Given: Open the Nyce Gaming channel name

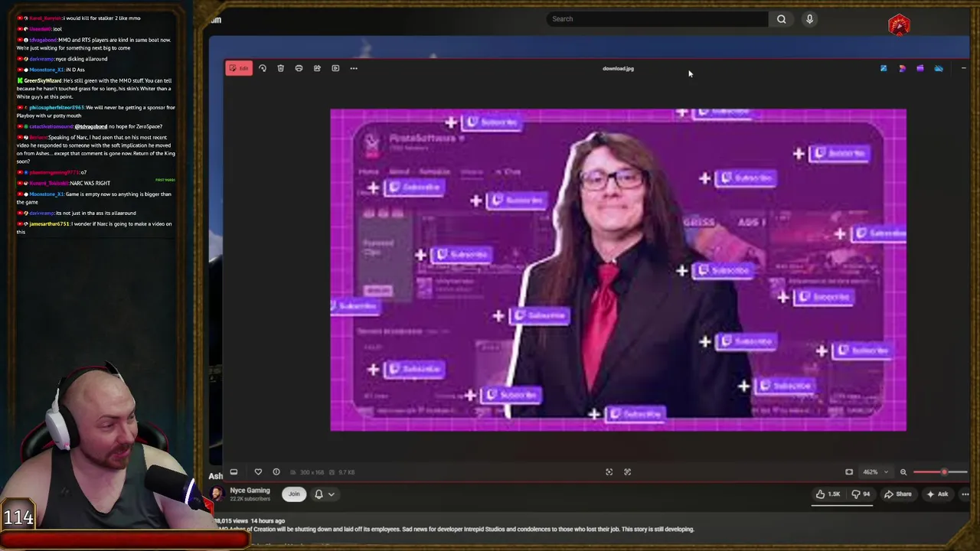Looking at the screenshot, I should click(250, 491).
